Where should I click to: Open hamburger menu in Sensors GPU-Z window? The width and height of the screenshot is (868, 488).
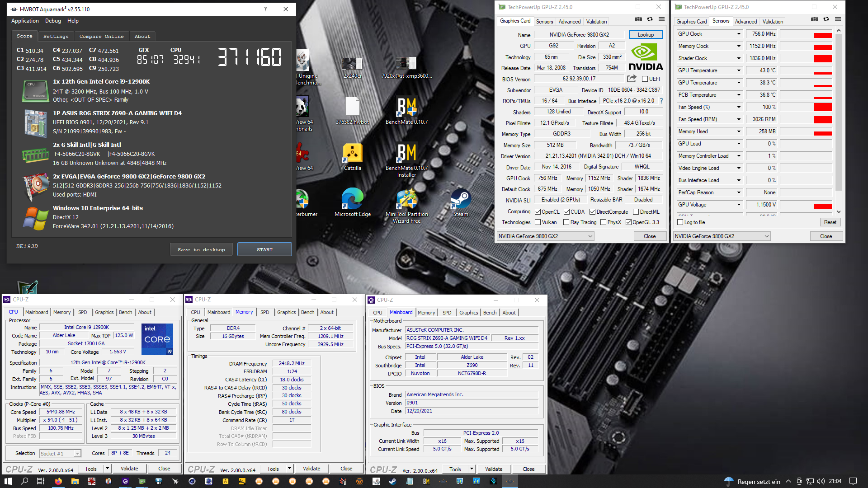838,19
